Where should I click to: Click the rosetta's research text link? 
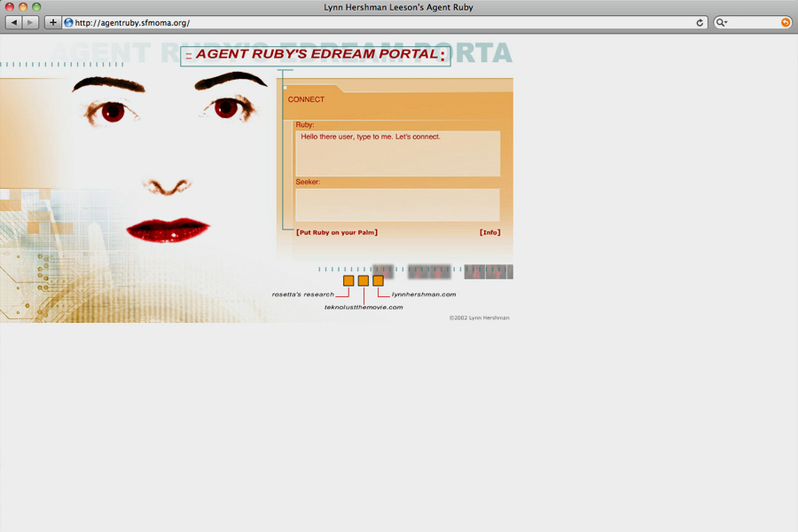coord(303,294)
